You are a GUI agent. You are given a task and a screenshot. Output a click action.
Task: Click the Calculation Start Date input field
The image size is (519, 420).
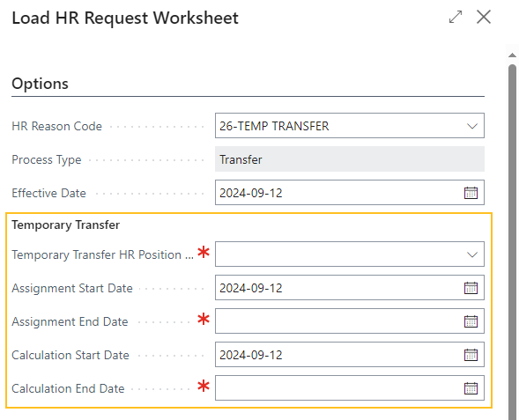pos(350,355)
